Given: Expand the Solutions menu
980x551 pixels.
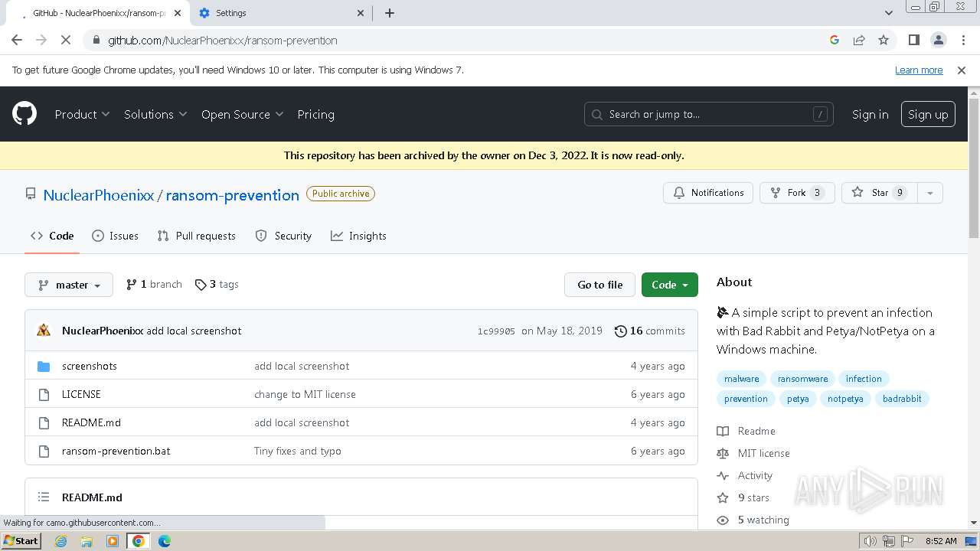Looking at the screenshot, I should [x=155, y=114].
